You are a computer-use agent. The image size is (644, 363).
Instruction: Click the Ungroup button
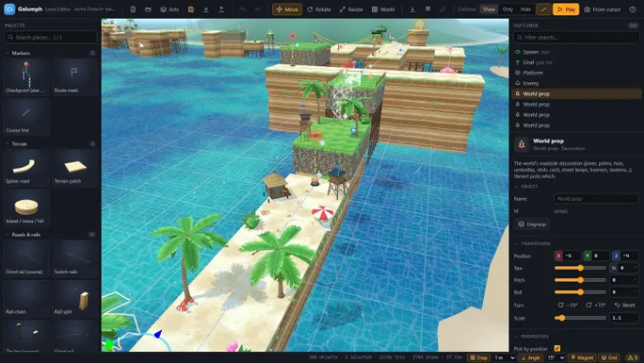pos(532,225)
